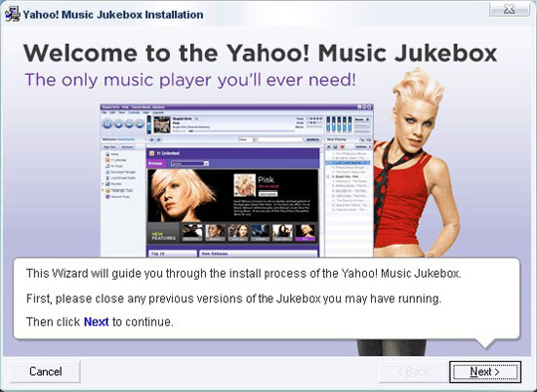Select the Y! Unlimited sidebar icon
Screen dimensions: 537x392
pos(107,160)
